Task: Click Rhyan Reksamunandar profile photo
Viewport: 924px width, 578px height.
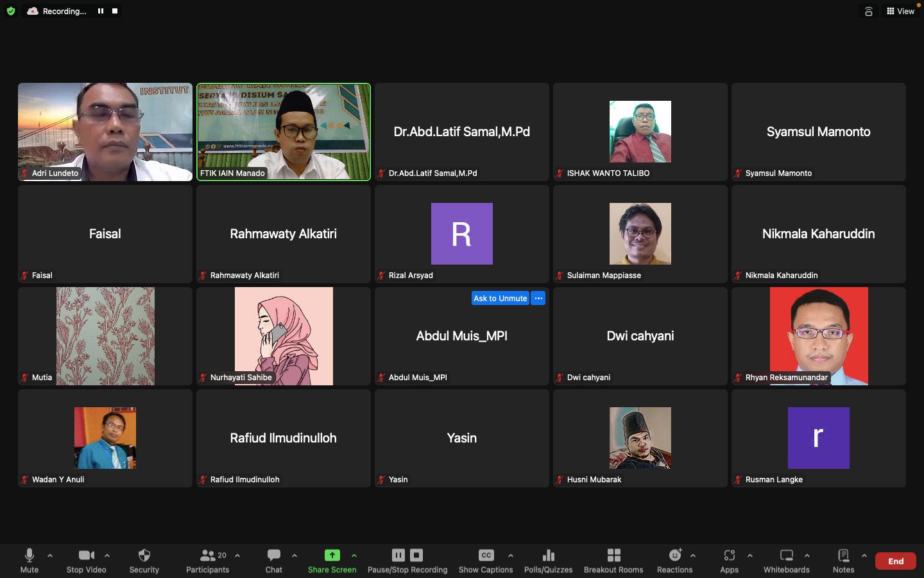Action: point(819,336)
